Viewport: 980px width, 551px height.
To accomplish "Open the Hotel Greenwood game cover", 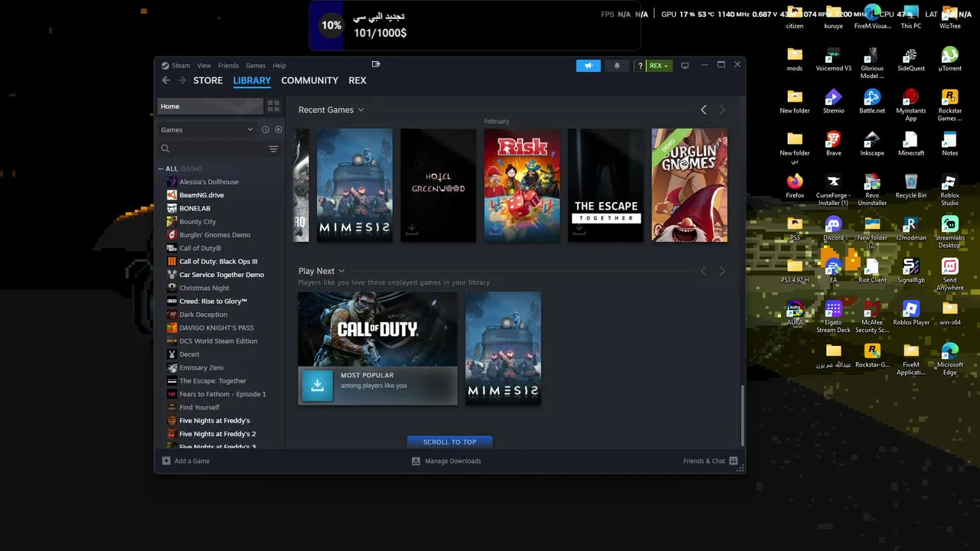I will pos(439,185).
